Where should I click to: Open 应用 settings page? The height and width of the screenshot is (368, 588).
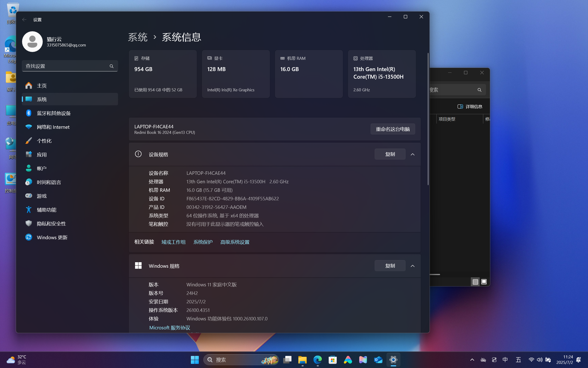[70, 155]
